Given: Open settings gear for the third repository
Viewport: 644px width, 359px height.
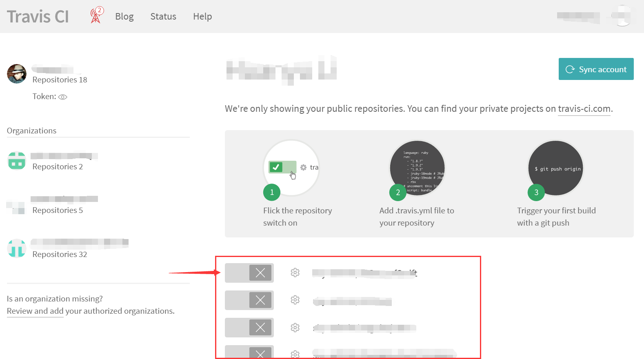Looking at the screenshot, I should [x=295, y=328].
